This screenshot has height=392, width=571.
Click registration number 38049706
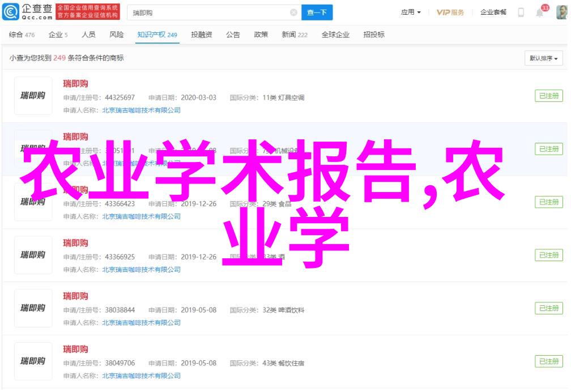120,363
